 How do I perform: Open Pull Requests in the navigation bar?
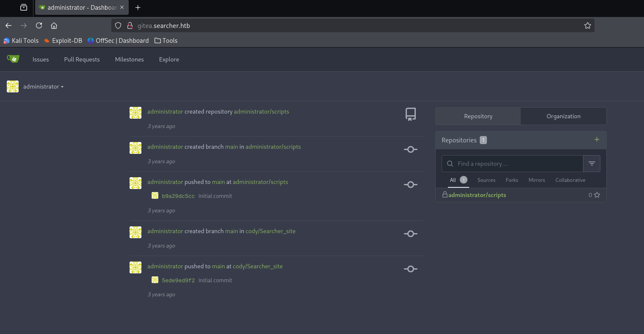pyautogui.click(x=82, y=59)
